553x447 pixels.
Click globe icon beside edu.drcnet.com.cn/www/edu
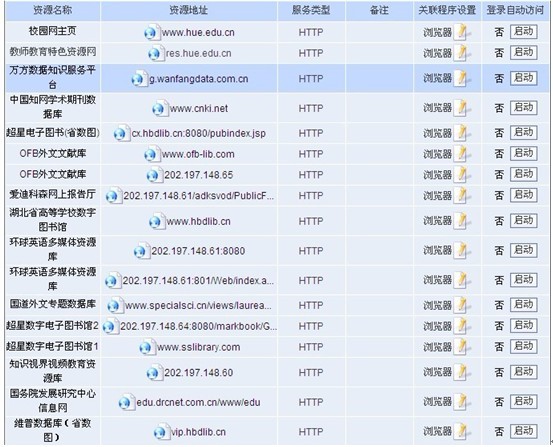[126, 402]
